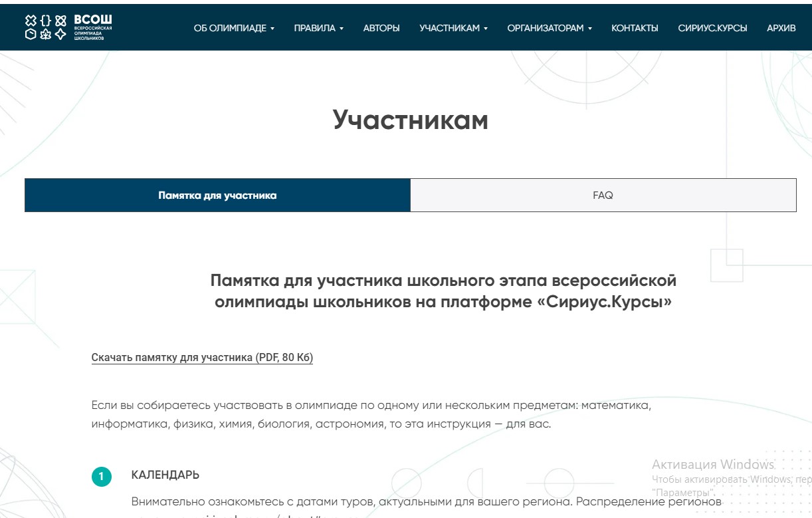
Task: Switch to the FAQ tab
Action: pos(603,195)
